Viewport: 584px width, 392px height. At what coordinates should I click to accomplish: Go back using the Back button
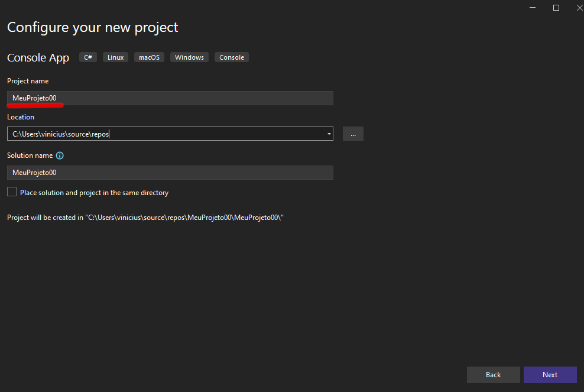(493, 375)
